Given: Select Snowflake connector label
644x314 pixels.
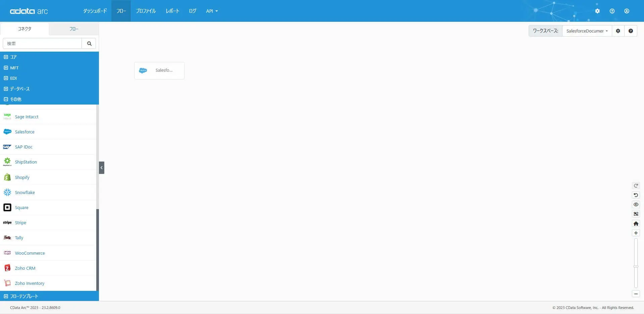Looking at the screenshot, I should coord(25,192).
